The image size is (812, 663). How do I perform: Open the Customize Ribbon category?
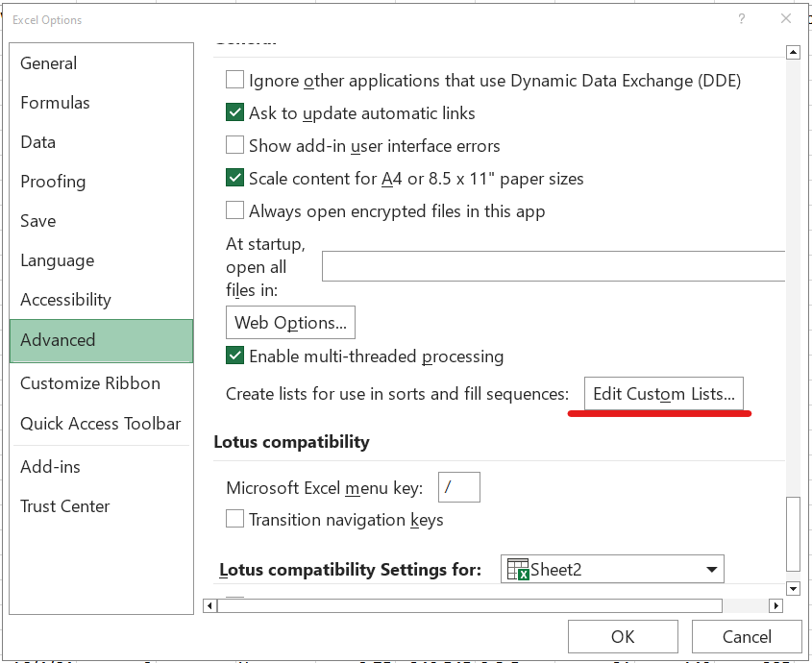tap(90, 383)
